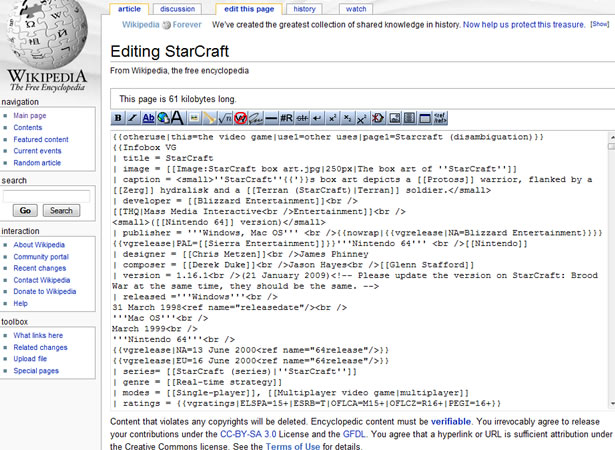Open the article tab
Viewport: 615px width, 450px height.
[129, 9]
